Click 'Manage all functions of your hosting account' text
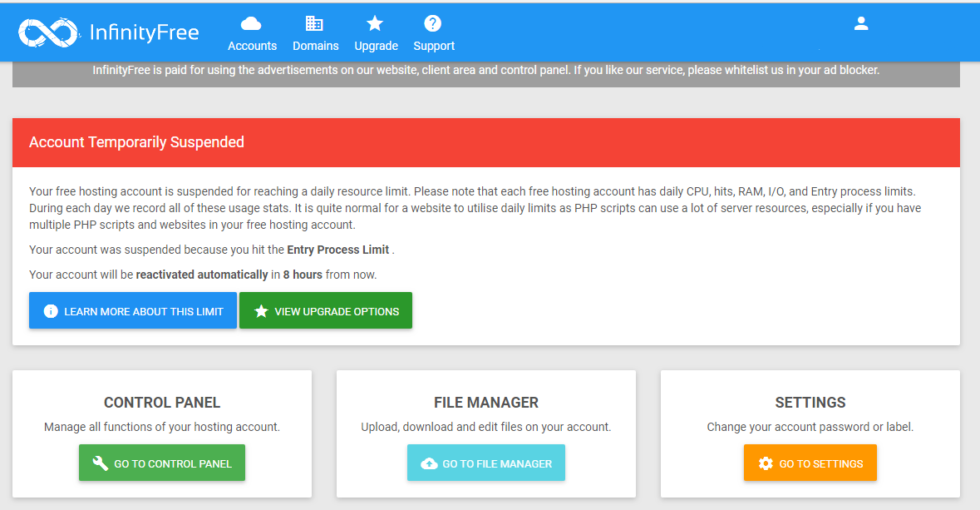 [x=162, y=427]
